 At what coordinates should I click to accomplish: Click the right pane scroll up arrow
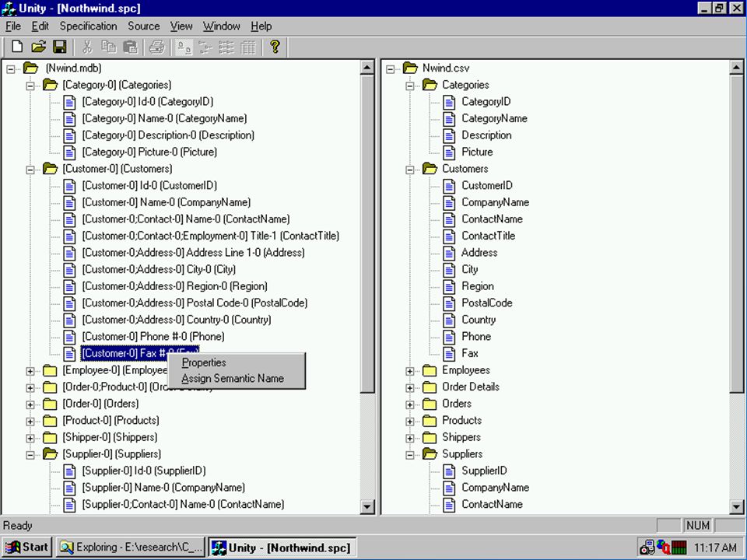tap(736, 68)
